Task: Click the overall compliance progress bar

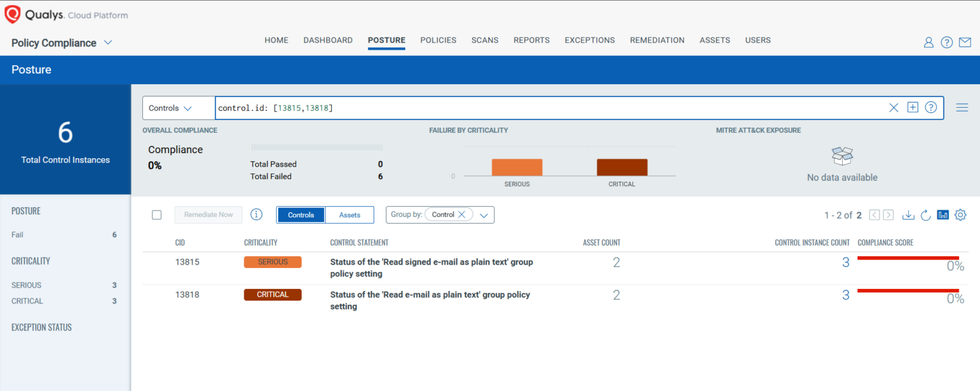Action: [316, 147]
